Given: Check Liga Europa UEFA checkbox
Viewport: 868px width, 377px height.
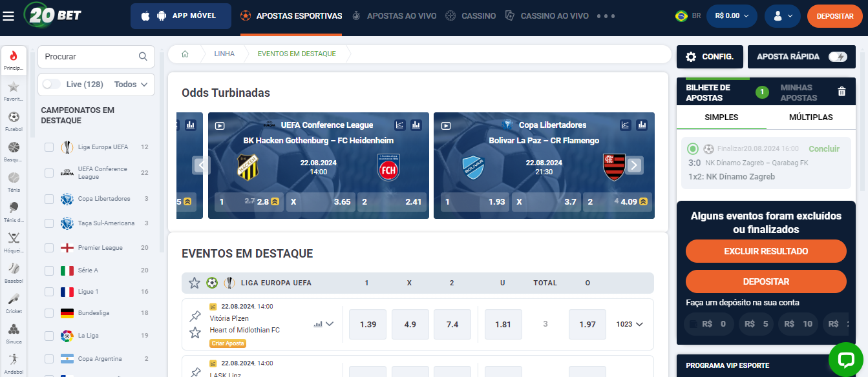Looking at the screenshot, I should [49, 147].
